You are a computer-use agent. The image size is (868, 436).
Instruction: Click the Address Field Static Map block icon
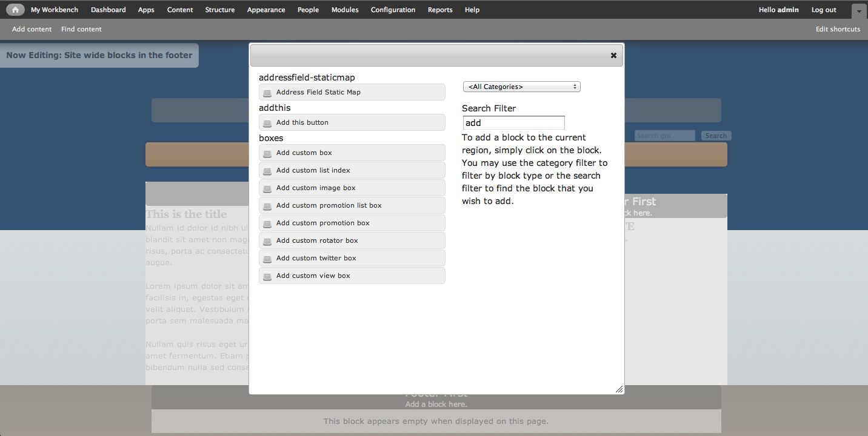tap(267, 92)
